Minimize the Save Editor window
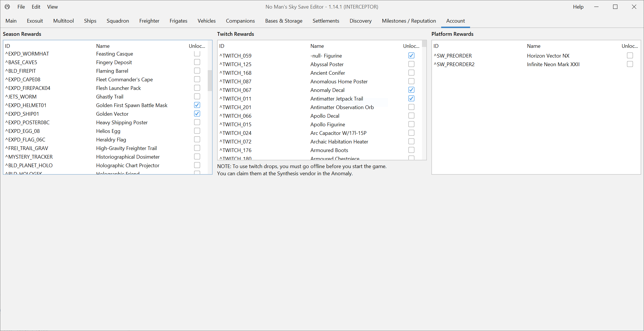Screen dimensions: 644x331 (x=596, y=7)
